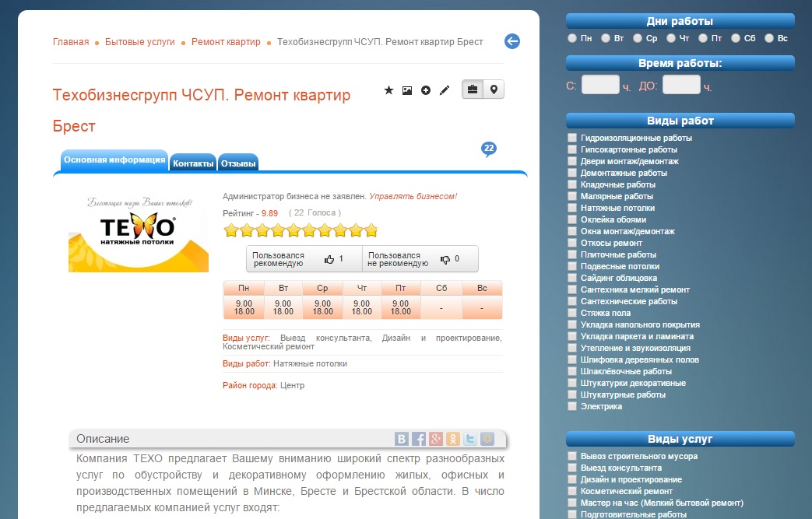Go to Главная breadcrumb link
Image resolution: width=812 pixels, height=519 pixels.
[71, 42]
